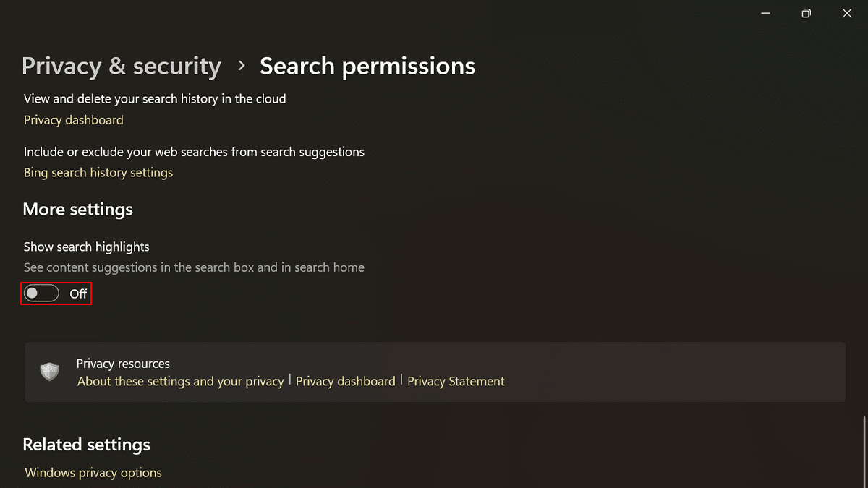Open Windows privacy options

point(93,473)
